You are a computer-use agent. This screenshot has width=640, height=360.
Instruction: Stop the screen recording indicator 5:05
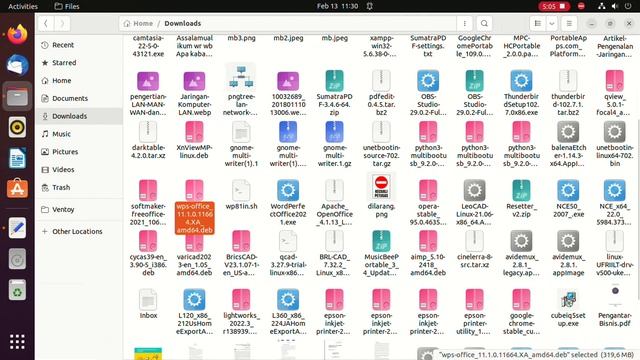coord(554,6)
